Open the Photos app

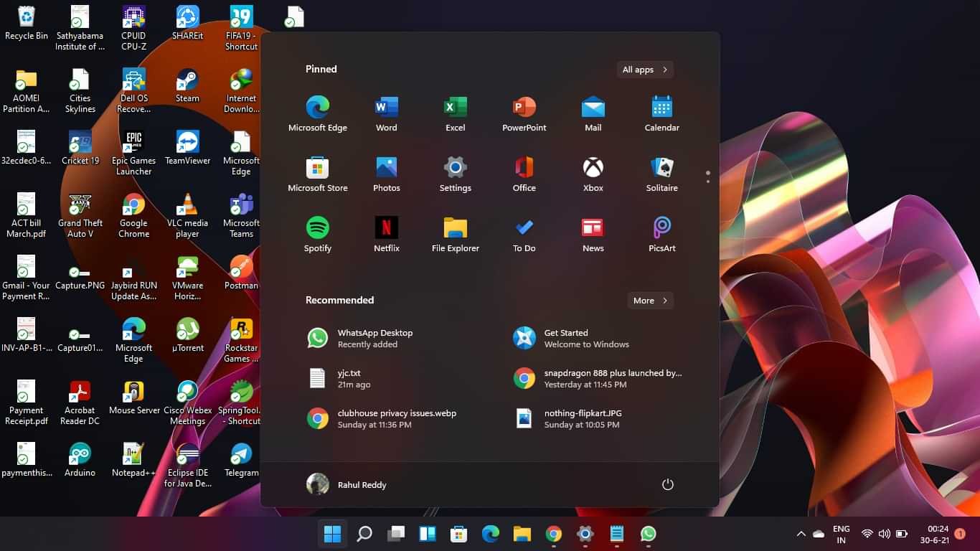387,174
